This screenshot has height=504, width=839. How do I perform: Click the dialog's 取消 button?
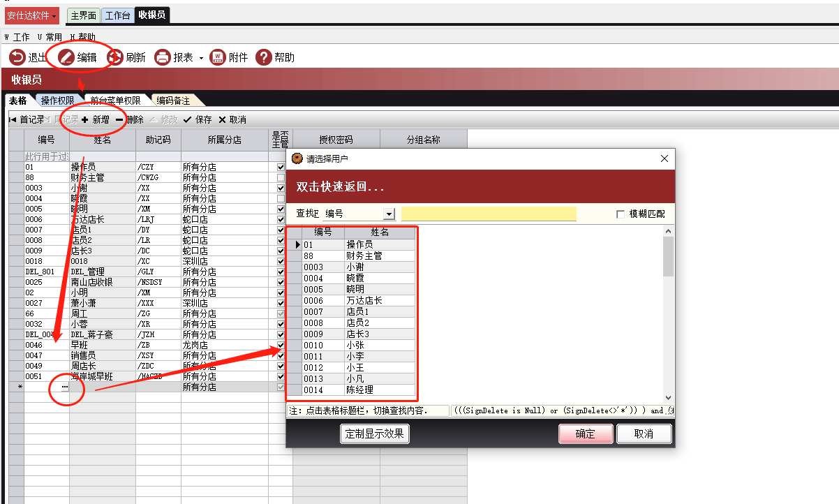coord(644,433)
